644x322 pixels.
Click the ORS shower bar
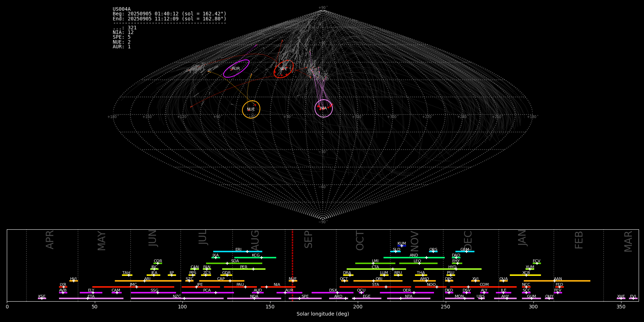[x=433, y=252]
